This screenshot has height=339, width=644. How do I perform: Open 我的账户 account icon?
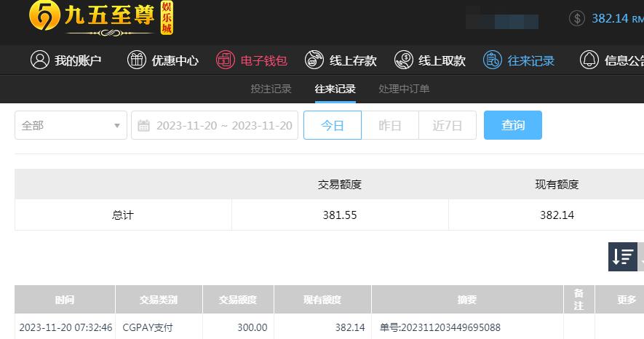coord(40,60)
